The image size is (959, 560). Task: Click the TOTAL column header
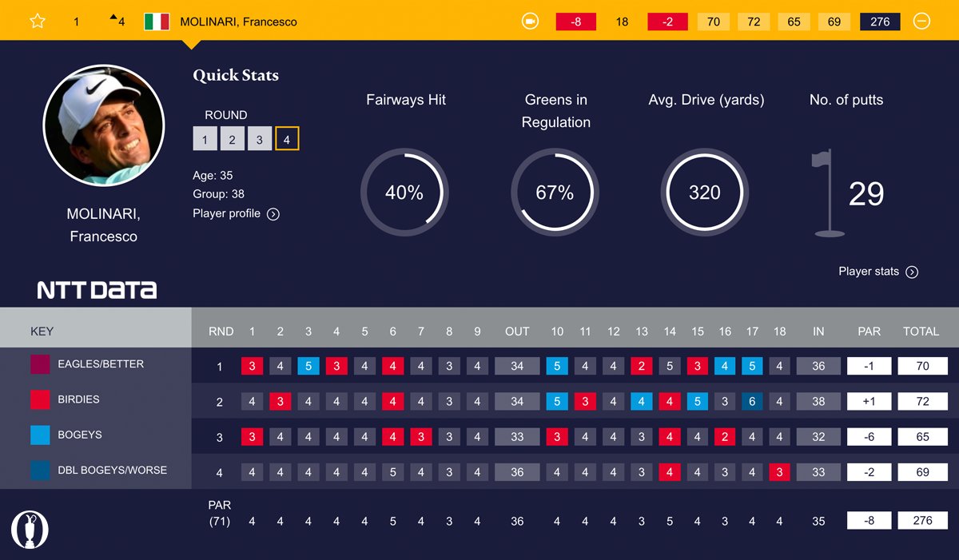pyautogui.click(x=921, y=331)
